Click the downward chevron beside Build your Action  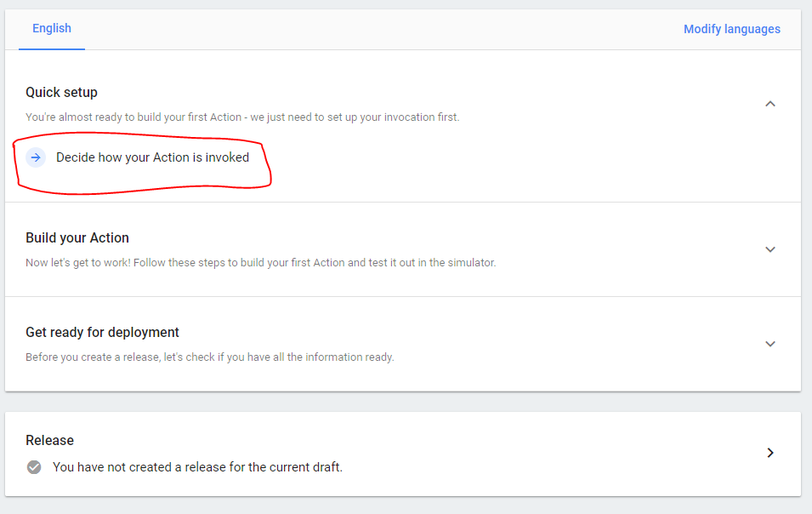point(770,249)
